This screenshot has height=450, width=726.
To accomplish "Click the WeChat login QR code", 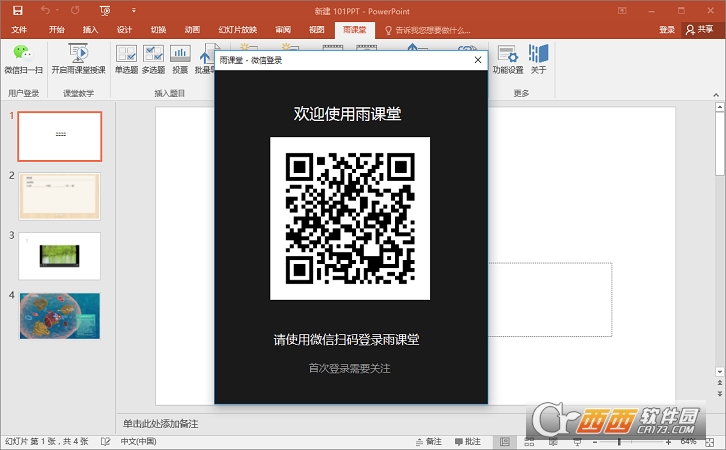I will pos(350,218).
